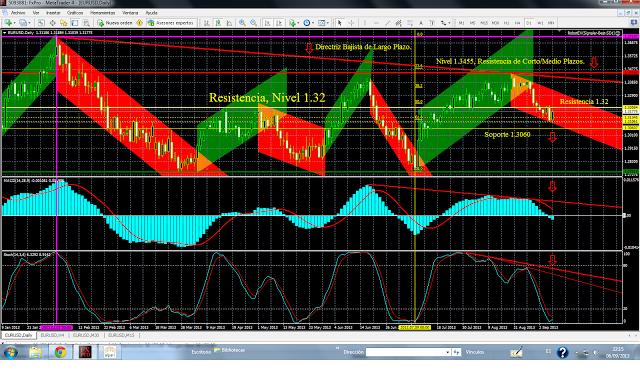This screenshot has height=384, width=640.
Task: Toggle Asesores expertos auto-trading button
Action: click(x=171, y=23)
